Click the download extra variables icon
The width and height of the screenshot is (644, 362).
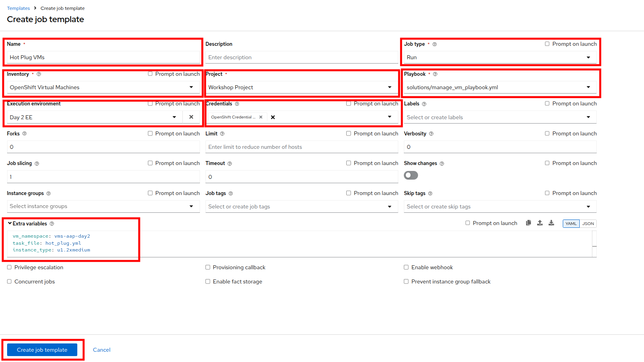coord(551,223)
